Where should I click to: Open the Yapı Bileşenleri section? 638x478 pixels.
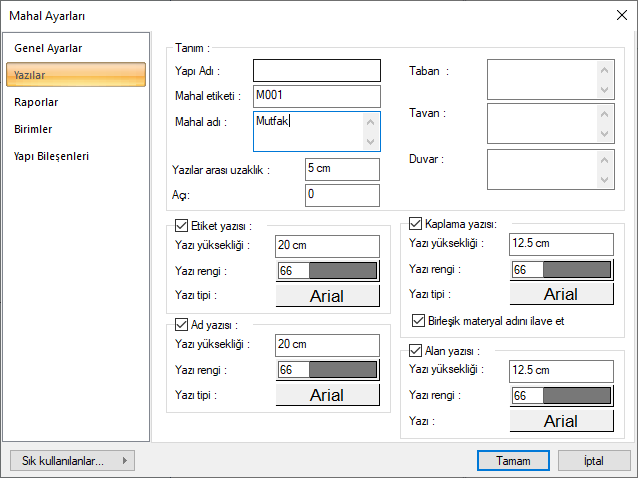click(52, 156)
